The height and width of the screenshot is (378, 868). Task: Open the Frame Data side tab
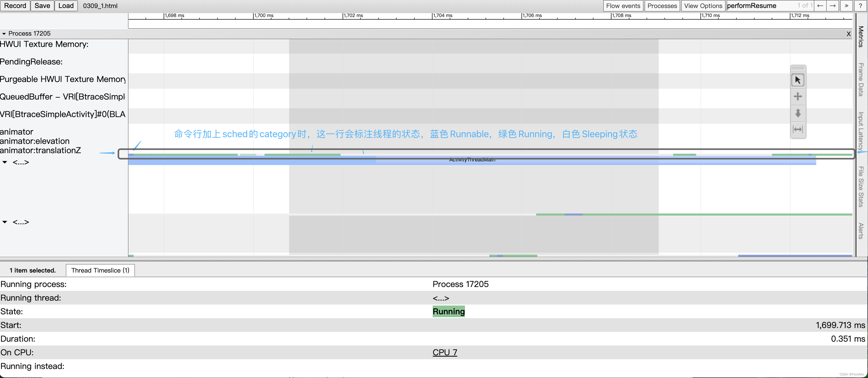(x=861, y=79)
